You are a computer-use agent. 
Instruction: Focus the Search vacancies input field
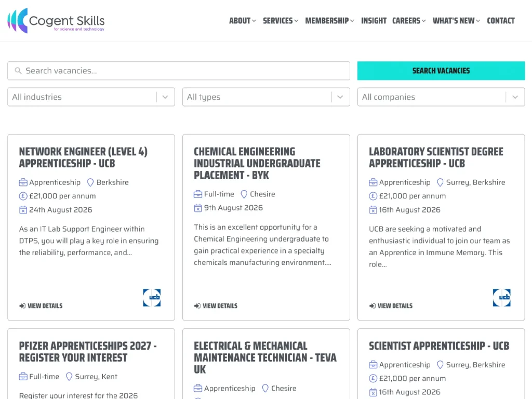179,71
